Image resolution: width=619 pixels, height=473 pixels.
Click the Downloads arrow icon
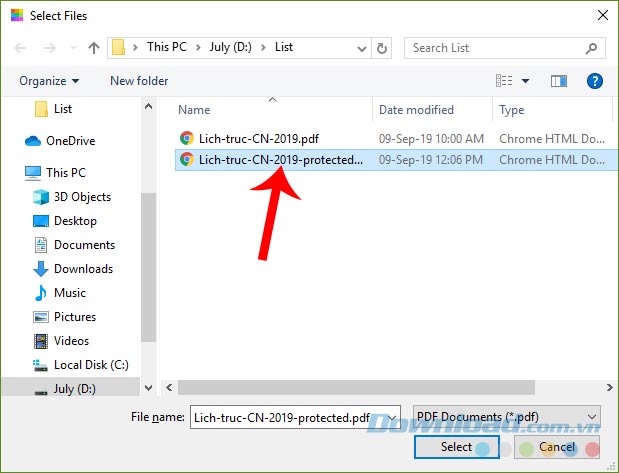point(41,269)
